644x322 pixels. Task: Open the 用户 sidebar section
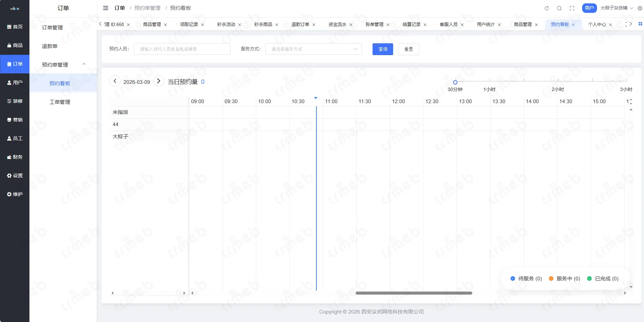click(15, 83)
